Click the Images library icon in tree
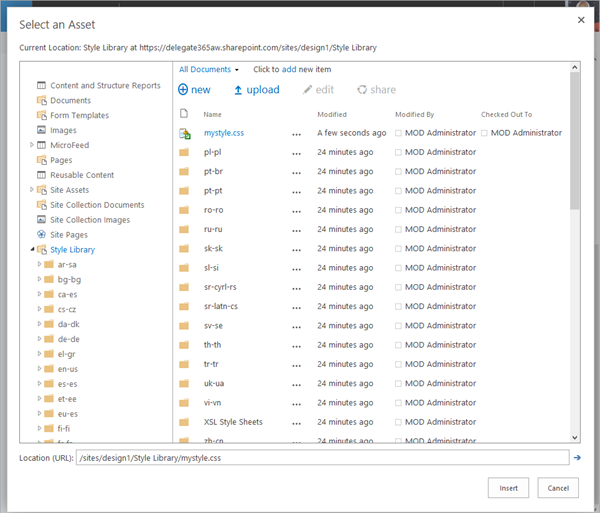The width and height of the screenshot is (600, 513). pos(41,130)
